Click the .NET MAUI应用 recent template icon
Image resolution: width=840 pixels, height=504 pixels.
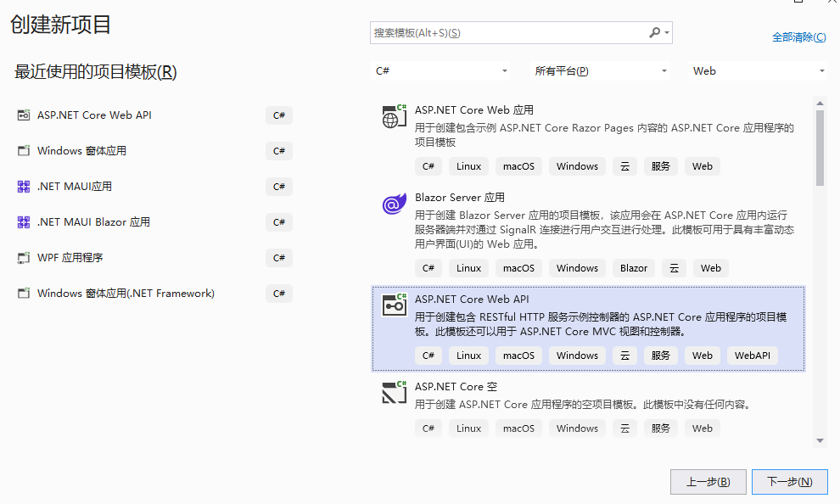pyautogui.click(x=24, y=187)
